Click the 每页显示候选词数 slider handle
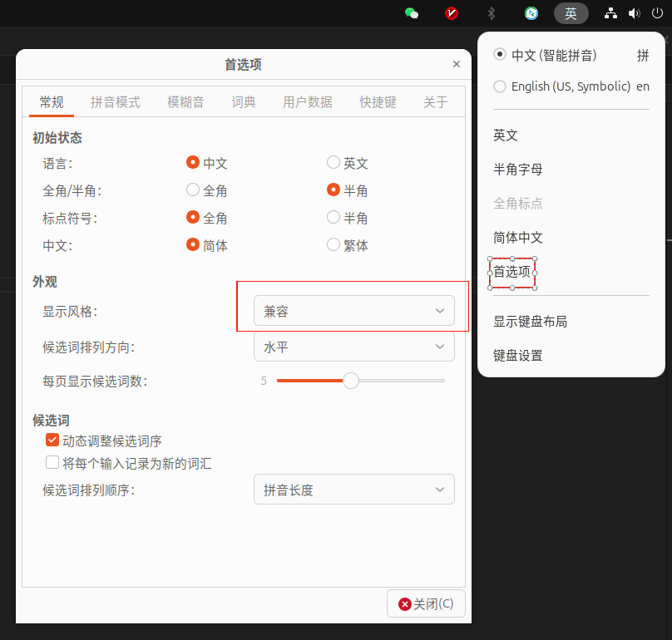The image size is (672, 640). pyautogui.click(x=351, y=381)
